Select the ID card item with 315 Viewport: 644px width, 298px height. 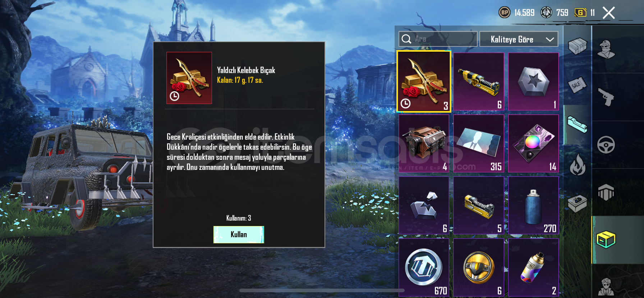[x=478, y=143]
